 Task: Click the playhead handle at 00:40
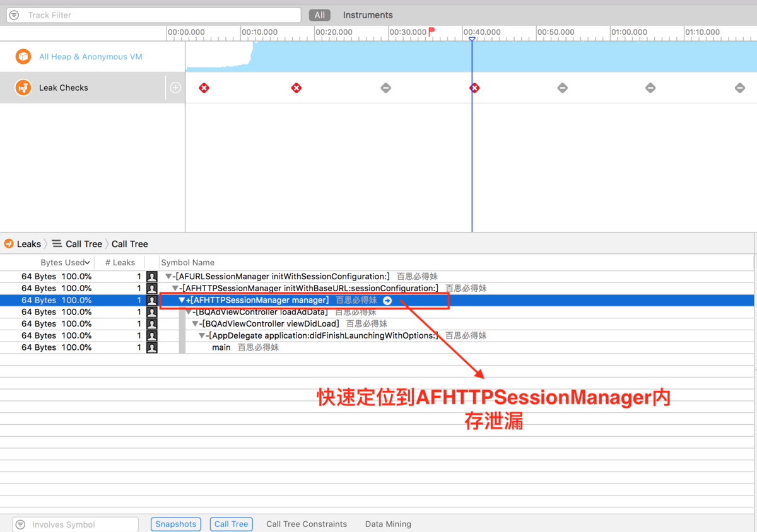[472, 39]
